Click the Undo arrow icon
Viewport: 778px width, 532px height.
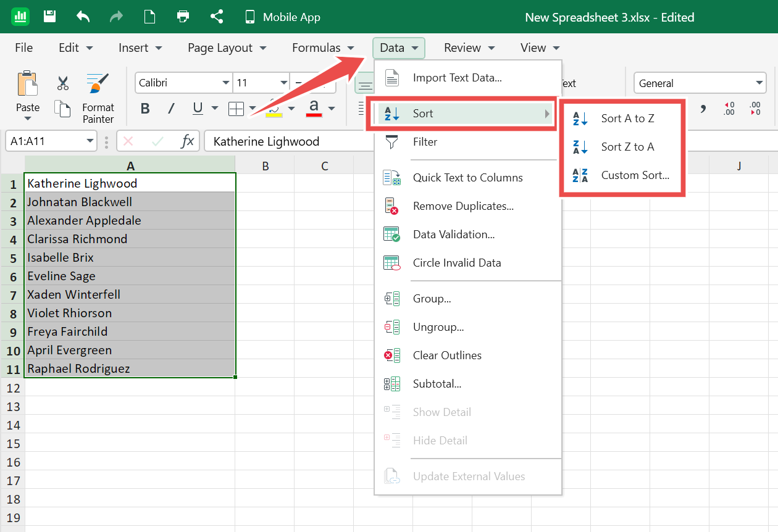click(83, 17)
